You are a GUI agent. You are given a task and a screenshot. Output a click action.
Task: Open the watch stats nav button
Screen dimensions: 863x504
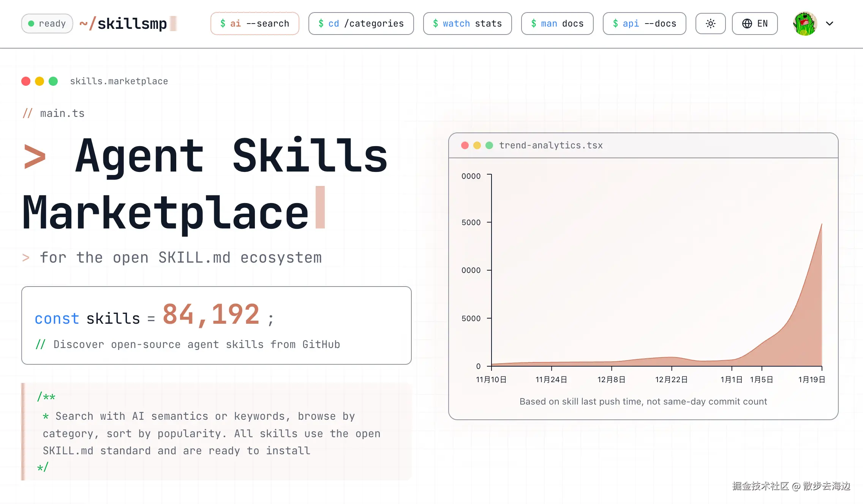pyautogui.click(x=467, y=24)
